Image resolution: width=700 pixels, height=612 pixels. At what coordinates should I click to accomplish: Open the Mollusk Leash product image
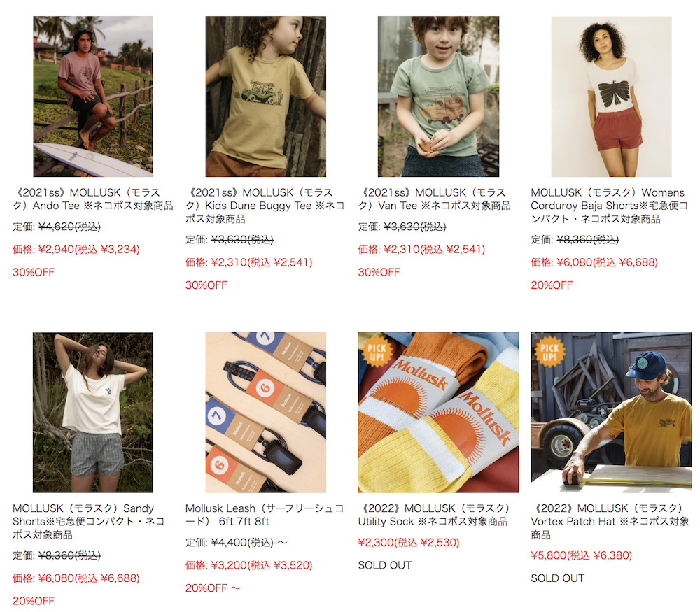[x=265, y=412]
